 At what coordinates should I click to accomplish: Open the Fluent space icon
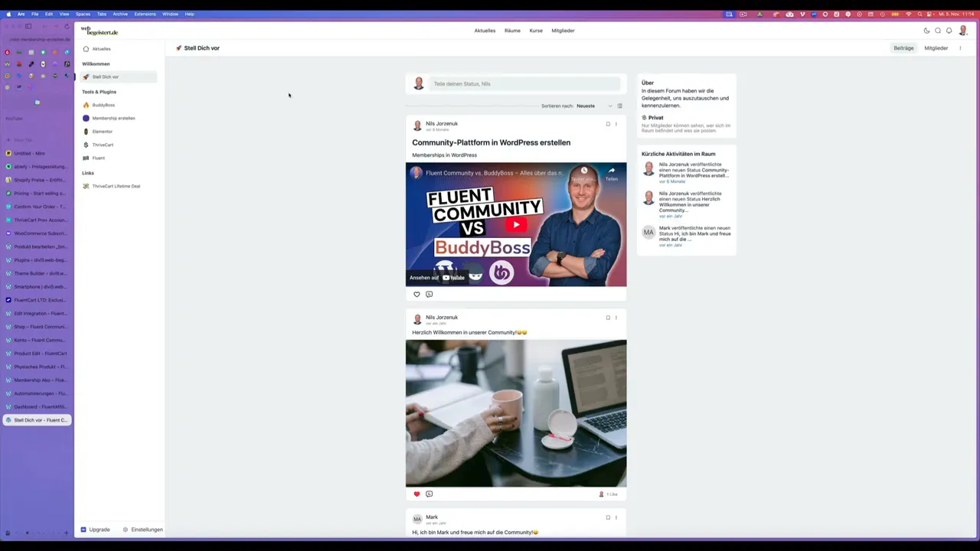[x=86, y=158]
